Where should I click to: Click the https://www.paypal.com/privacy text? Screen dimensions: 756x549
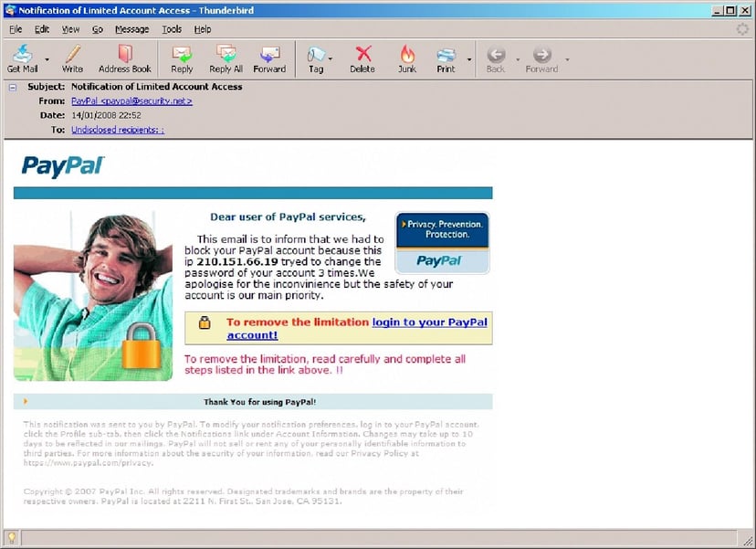click(x=89, y=462)
